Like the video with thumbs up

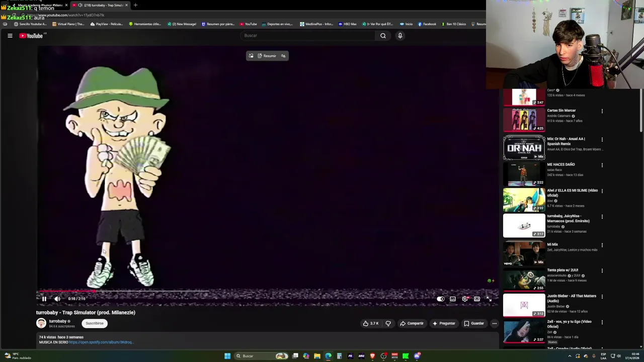click(371, 323)
